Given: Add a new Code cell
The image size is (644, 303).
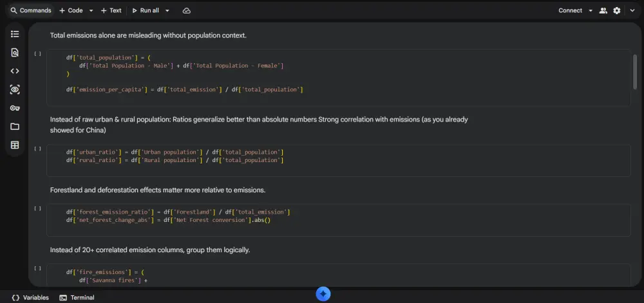Looking at the screenshot, I should (71, 11).
